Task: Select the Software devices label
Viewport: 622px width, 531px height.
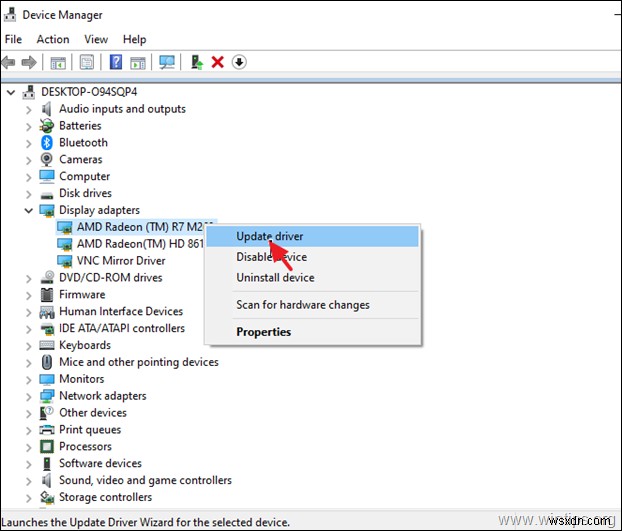Action: pyautogui.click(x=100, y=463)
